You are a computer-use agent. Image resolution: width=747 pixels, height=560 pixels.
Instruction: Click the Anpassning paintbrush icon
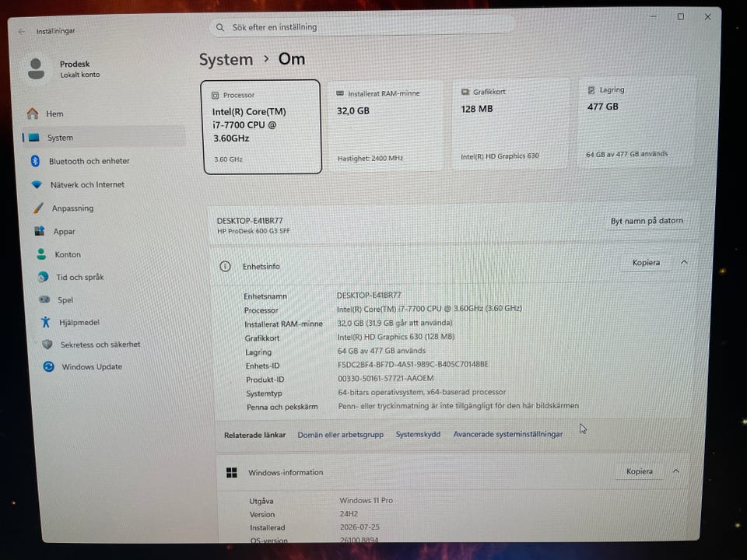coord(38,208)
